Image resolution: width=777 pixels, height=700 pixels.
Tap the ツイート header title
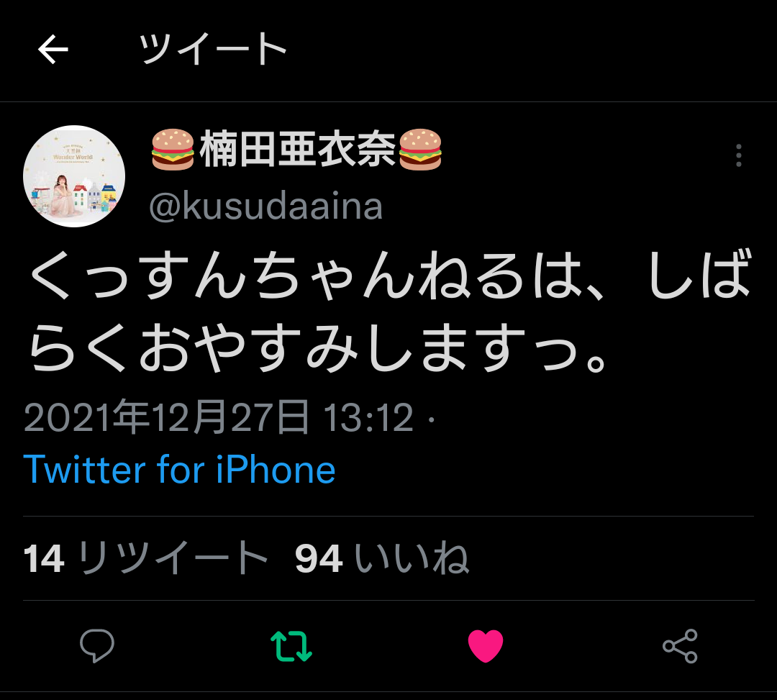[x=212, y=49]
